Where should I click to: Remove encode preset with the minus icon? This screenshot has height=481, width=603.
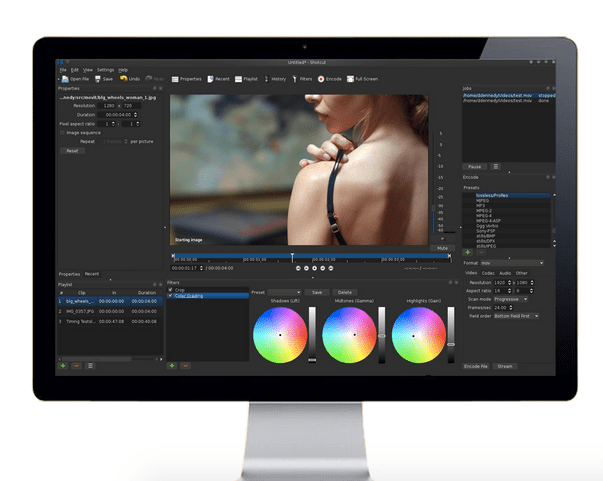click(x=481, y=252)
